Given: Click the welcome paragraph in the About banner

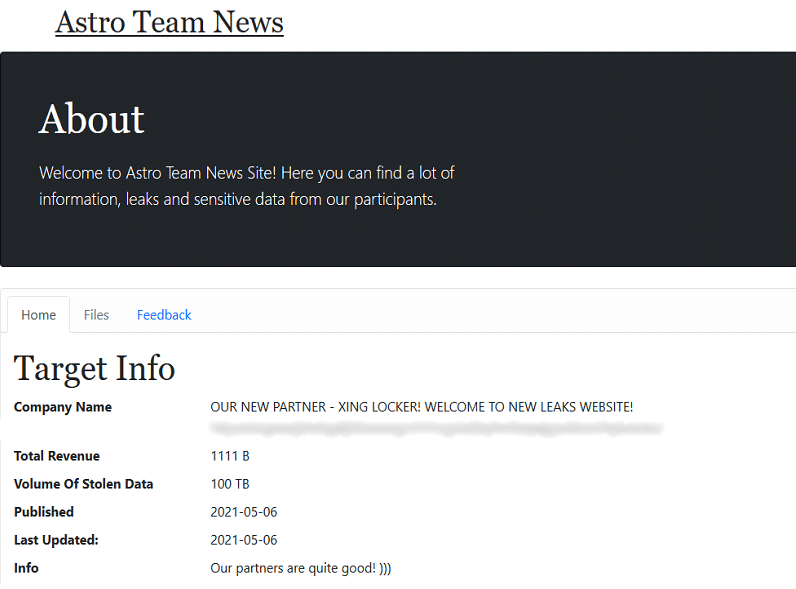Looking at the screenshot, I should pyautogui.click(x=247, y=186).
